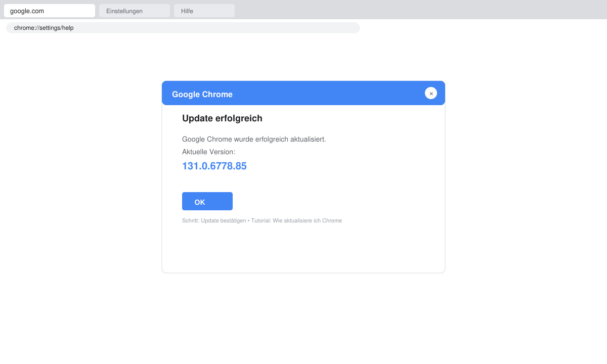
Task: Select the Hilfe tab
Action: [x=204, y=11]
